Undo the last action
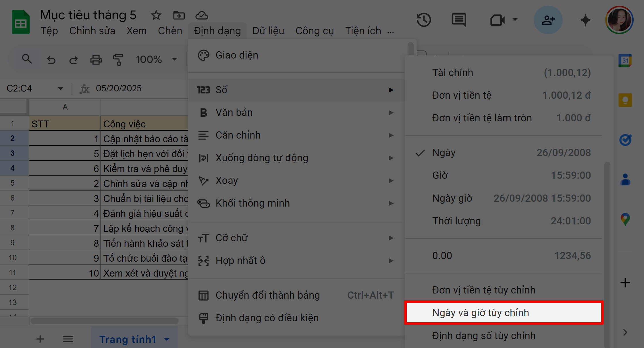Image resolution: width=644 pixels, height=348 pixels. point(51,59)
